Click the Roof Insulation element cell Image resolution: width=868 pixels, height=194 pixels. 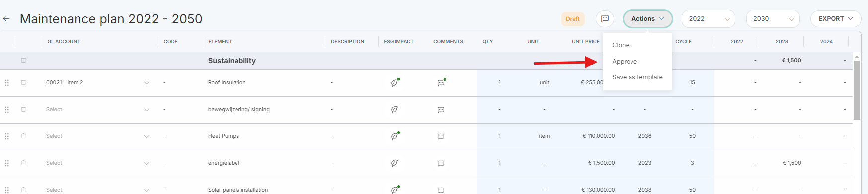(x=227, y=83)
